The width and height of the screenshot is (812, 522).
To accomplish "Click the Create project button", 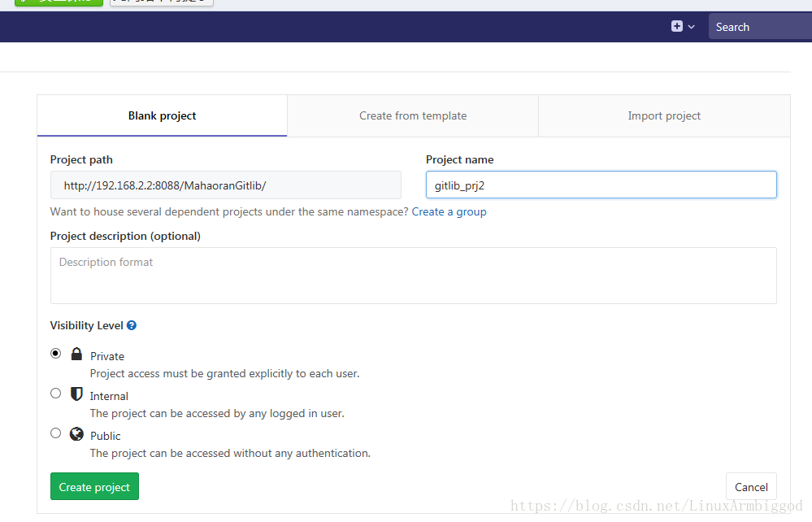I will tap(94, 487).
